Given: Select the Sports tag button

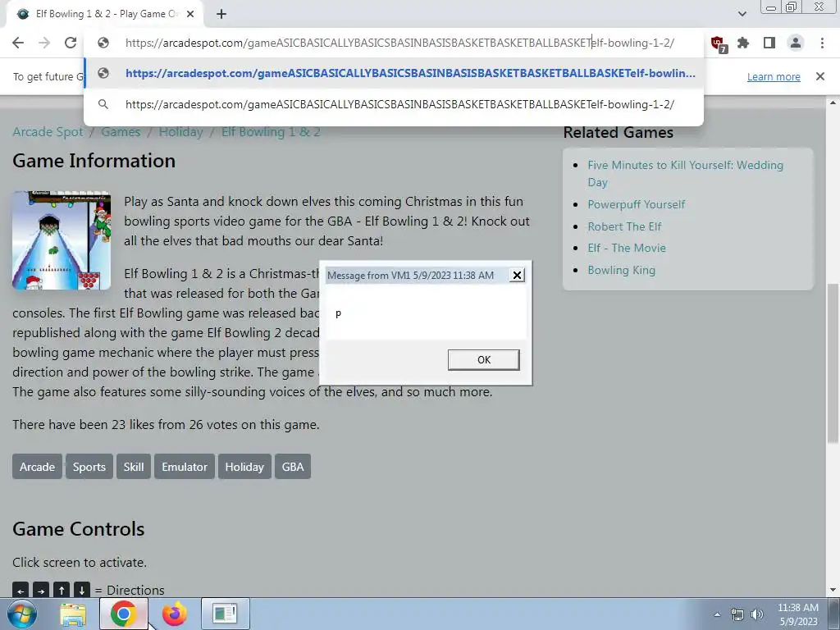Looking at the screenshot, I should pyautogui.click(x=89, y=467).
